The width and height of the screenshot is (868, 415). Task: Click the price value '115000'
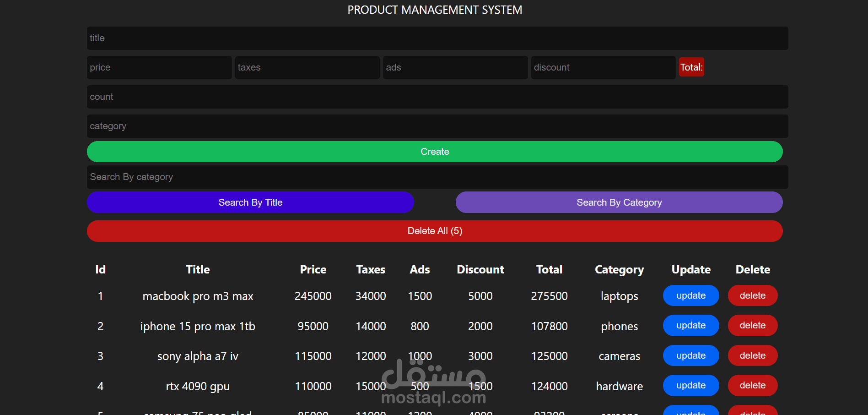pos(313,356)
